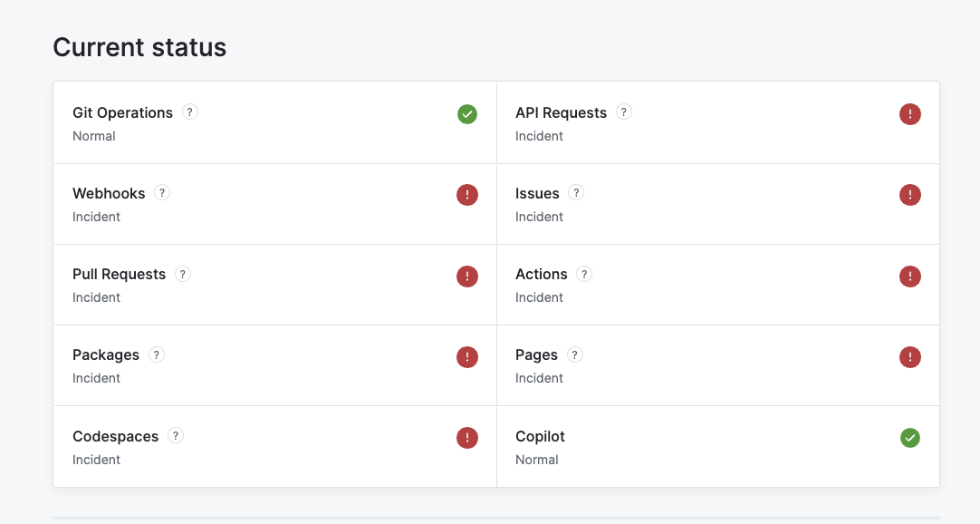Click the red incident icon for Webhooks
980x524 pixels.
point(467,195)
